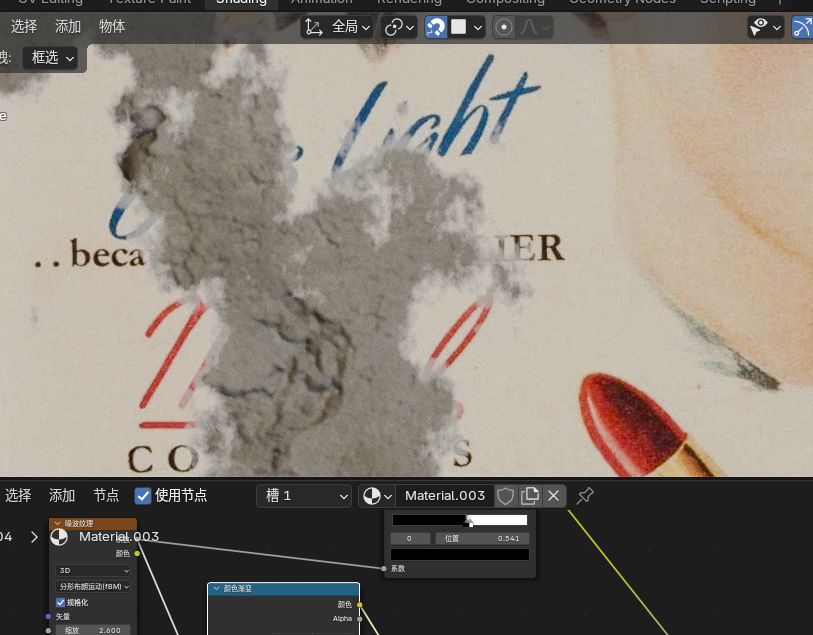813x635 pixels.
Task: Open the 物体 menu in the viewport
Action: [112, 26]
